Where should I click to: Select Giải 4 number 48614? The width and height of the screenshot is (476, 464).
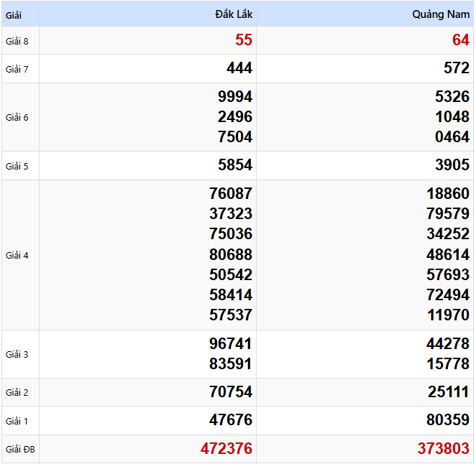tap(447, 254)
